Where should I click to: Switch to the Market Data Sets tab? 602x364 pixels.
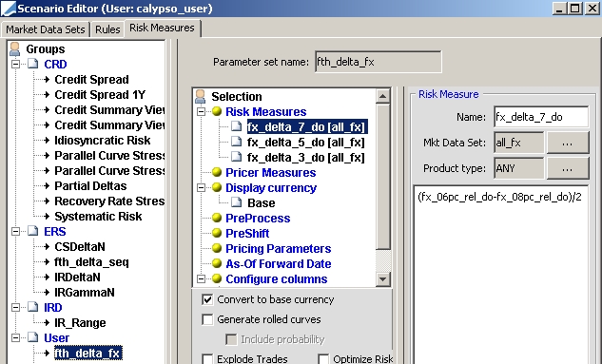click(46, 29)
